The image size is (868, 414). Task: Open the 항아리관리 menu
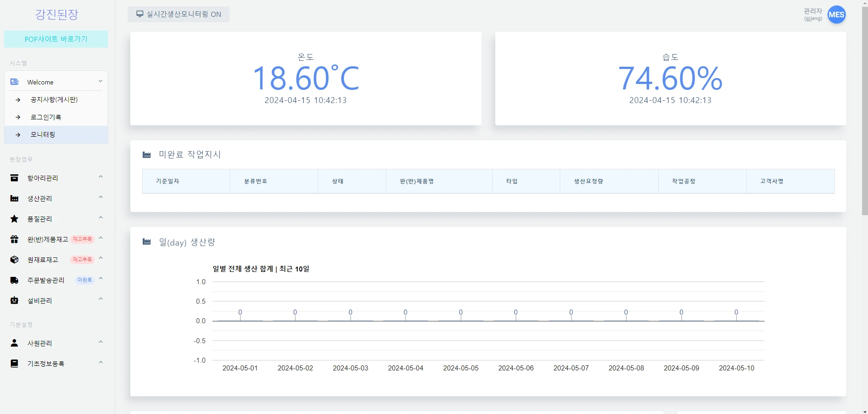(56, 178)
